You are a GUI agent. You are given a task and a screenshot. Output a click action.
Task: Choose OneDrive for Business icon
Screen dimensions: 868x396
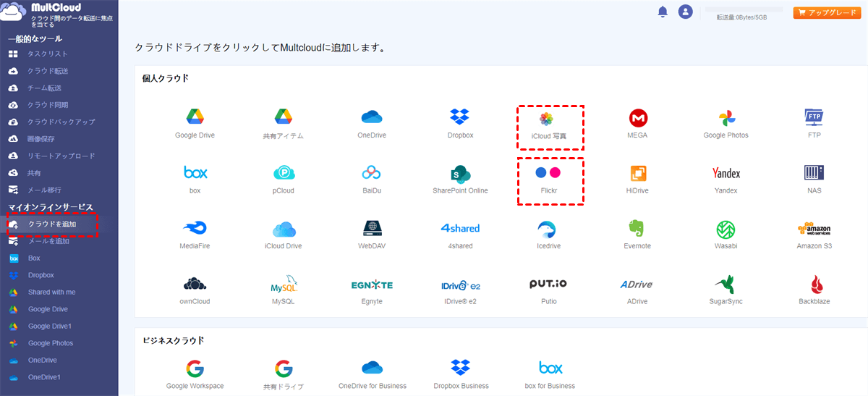click(372, 368)
